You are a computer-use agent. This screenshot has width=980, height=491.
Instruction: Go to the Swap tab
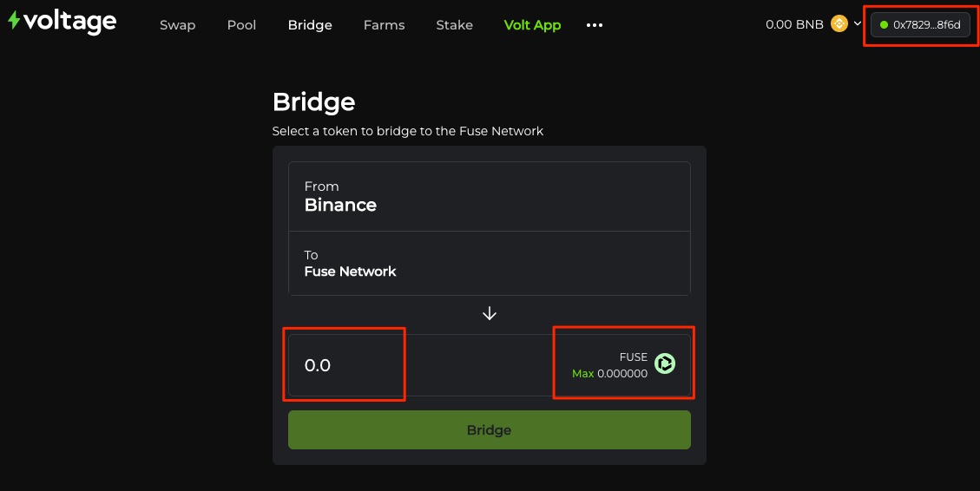tap(177, 25)
